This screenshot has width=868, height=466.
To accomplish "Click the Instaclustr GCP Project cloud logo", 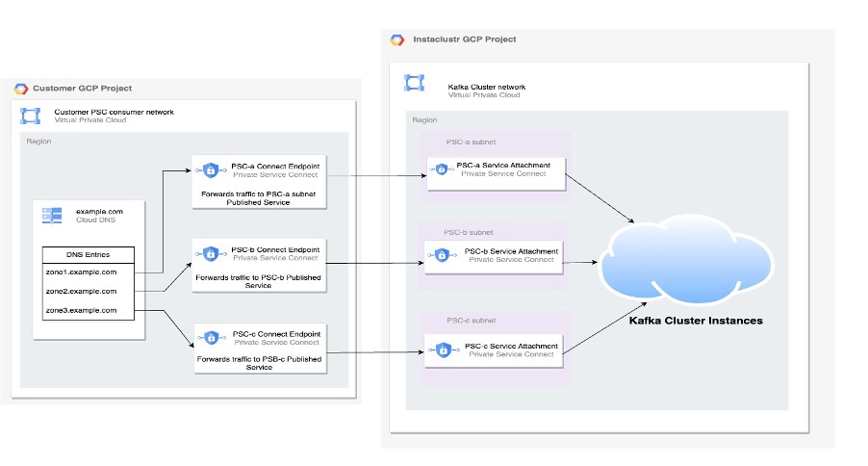I will pyautogui.click(x=396, y=39).
